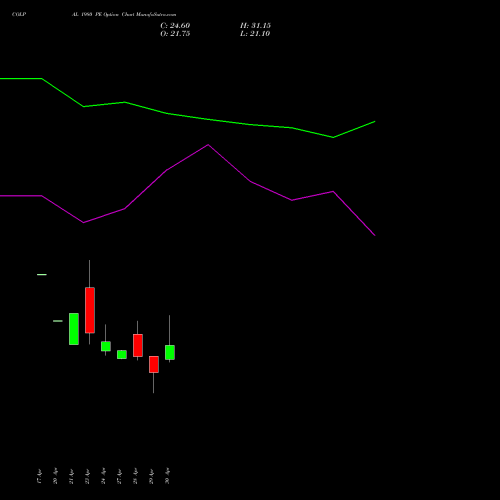Click the red candlestick for 29 Apr
The width and height of the screenshot is (500, 500).
click(154, 364)
